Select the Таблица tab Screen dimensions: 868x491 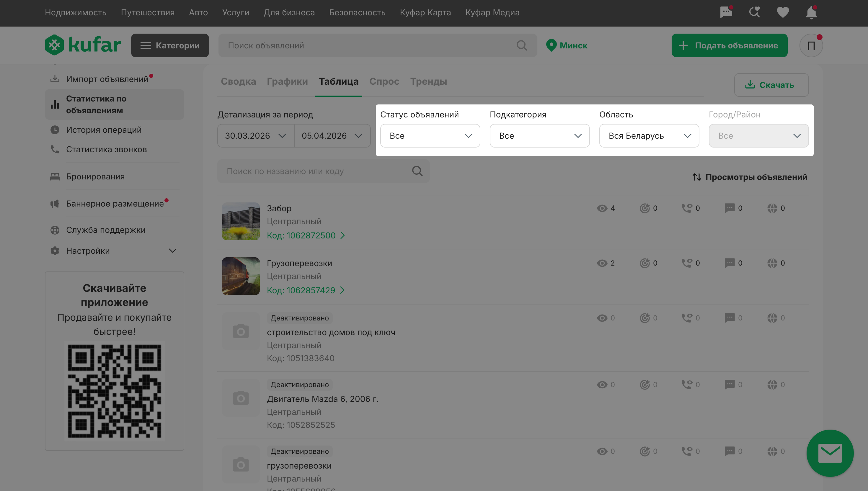(x=338, y=82)
